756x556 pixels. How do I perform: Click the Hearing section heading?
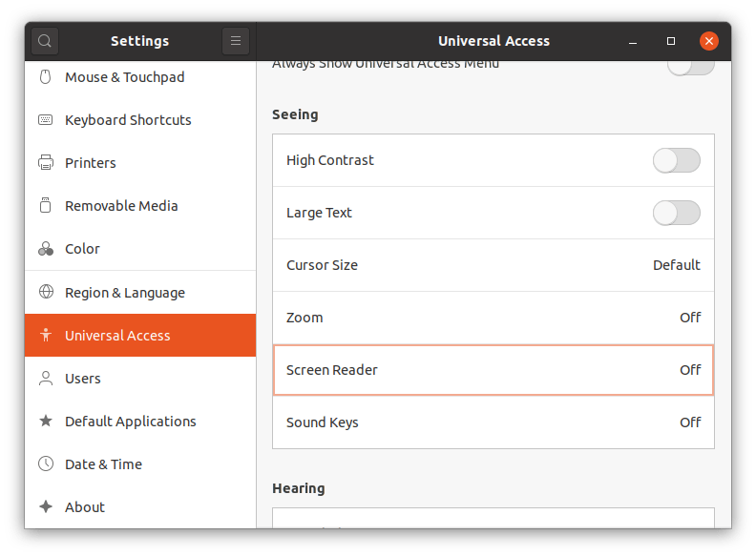[299, 488]
